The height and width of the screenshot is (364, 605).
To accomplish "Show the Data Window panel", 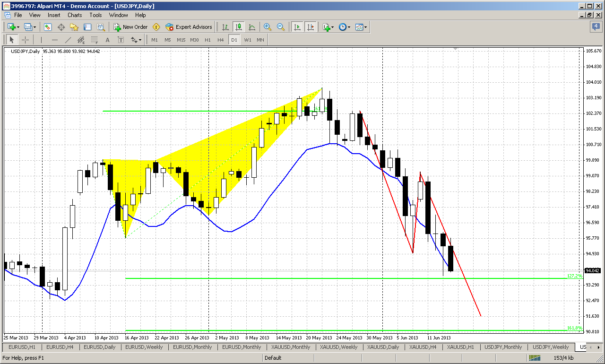I will coord(61,27).
